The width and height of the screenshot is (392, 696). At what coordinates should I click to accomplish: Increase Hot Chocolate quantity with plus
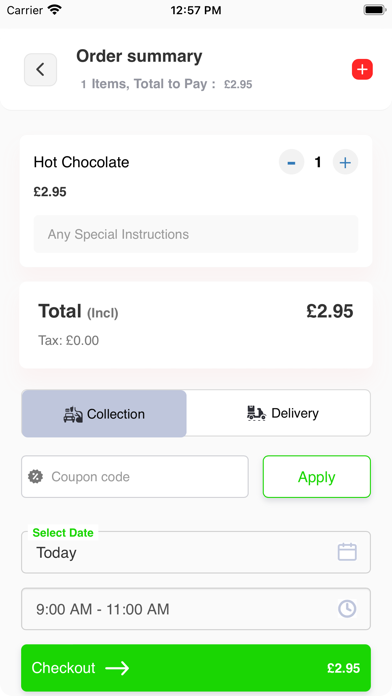[345, 162]
